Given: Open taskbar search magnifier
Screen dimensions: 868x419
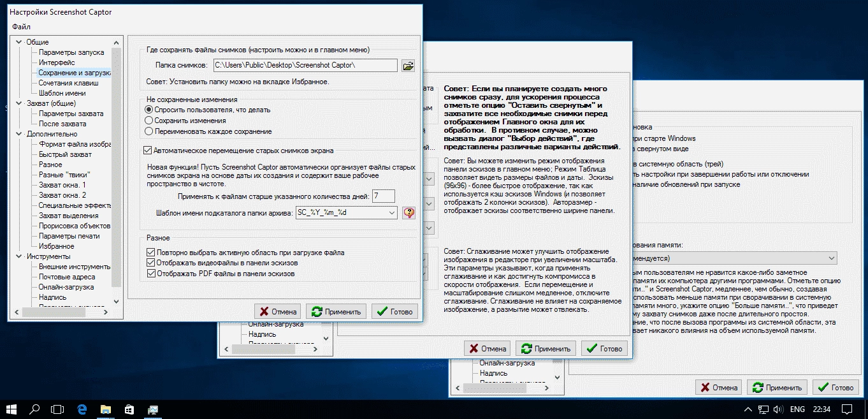Looking at the screenshot, I should (x=35, y=409).
